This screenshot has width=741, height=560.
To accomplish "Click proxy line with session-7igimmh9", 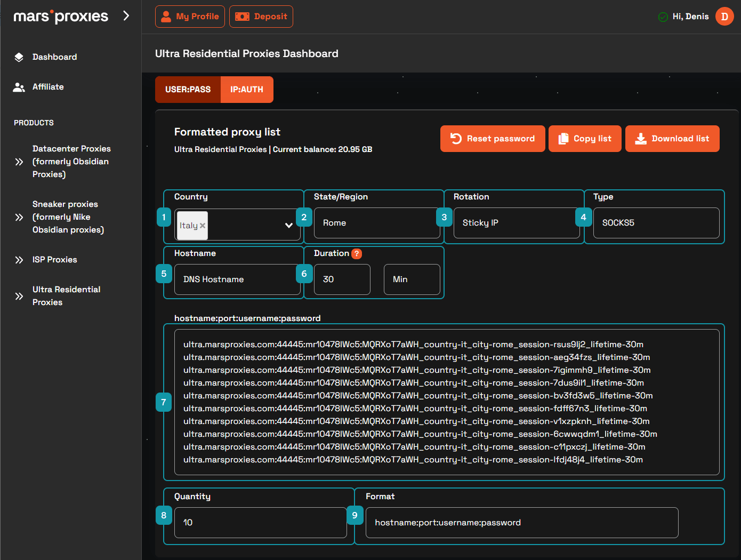I will 417,370.
